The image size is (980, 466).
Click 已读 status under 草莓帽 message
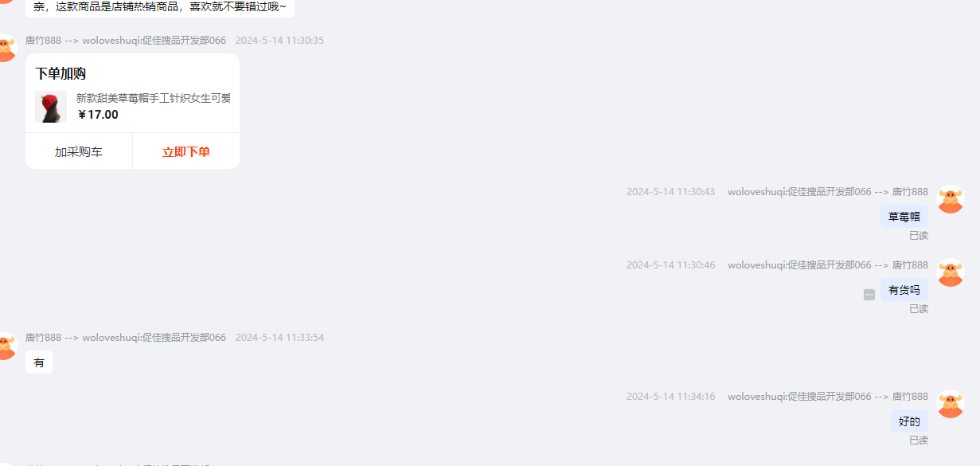919,236
